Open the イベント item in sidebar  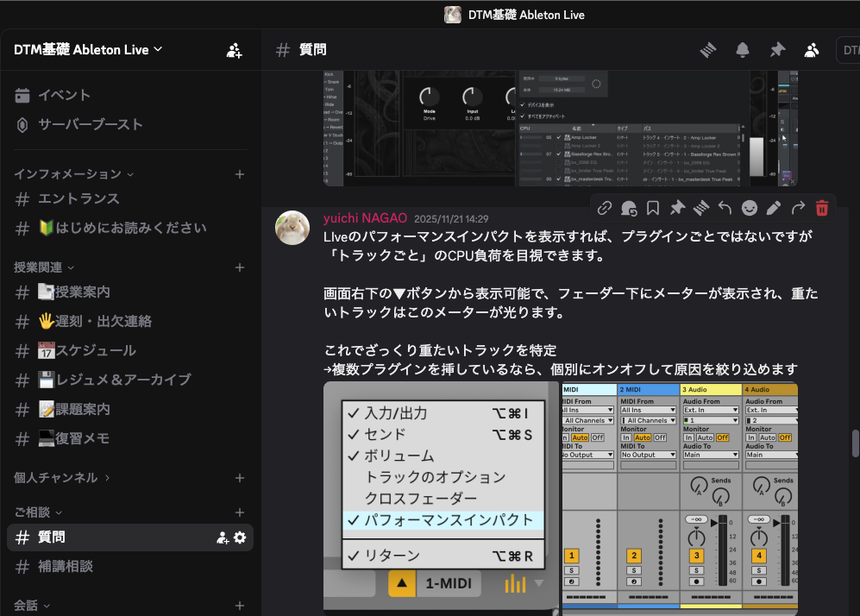64,95
